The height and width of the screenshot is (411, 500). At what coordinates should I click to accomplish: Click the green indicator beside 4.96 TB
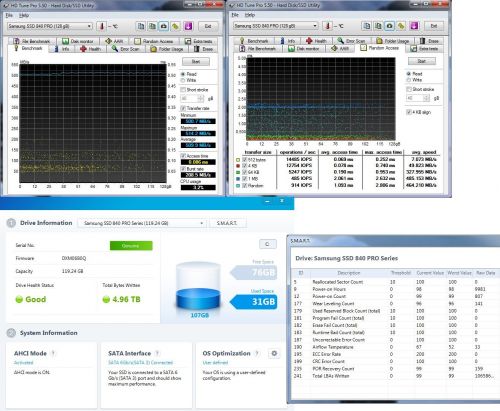click(106, 299)
